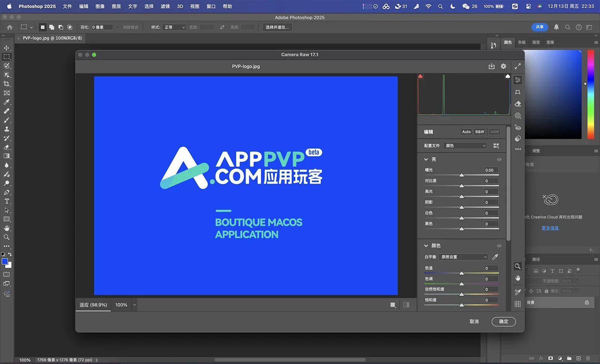Collapse the 颜色 section
This screenshot has height=364, width=600.
click(426, 246)
